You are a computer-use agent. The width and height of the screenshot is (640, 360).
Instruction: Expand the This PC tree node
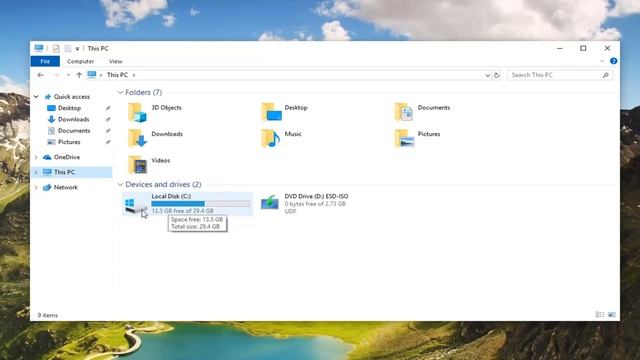[x=36, y=172]
